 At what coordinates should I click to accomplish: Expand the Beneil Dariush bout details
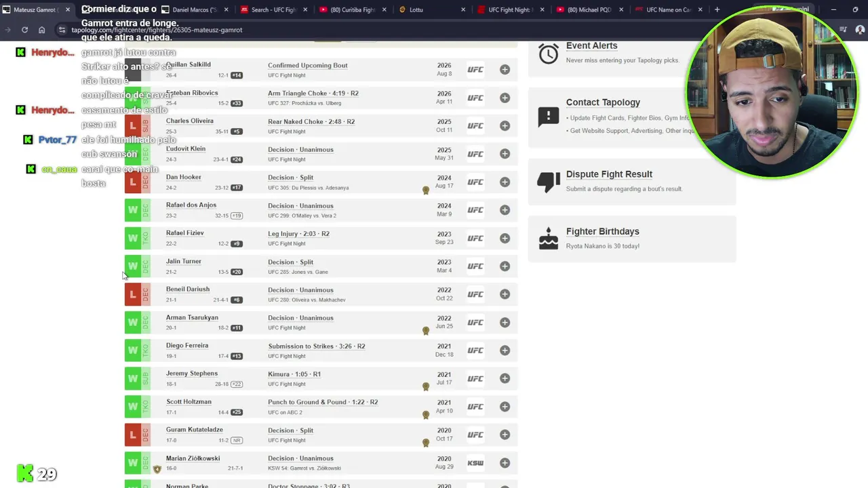tap(505, 294)
